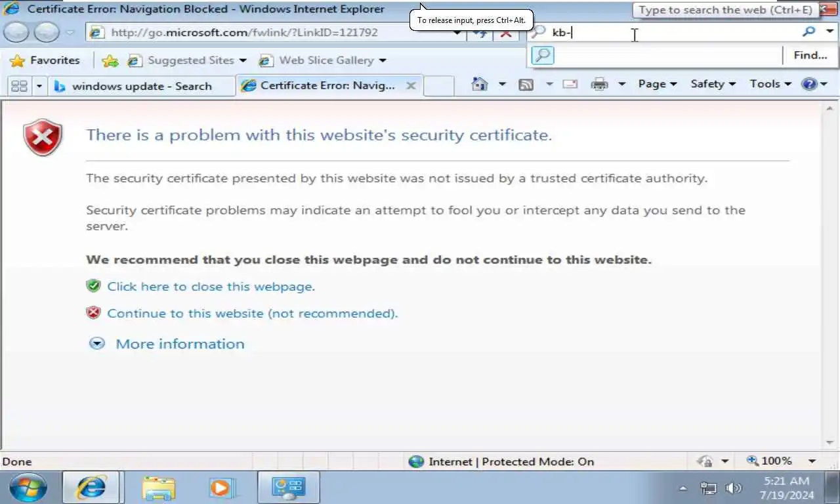The height and width of the screenshot is (504, 840).
Task: Click the Read Mail envelope icon
Action: pyautogui.click(x=570, y=84)
